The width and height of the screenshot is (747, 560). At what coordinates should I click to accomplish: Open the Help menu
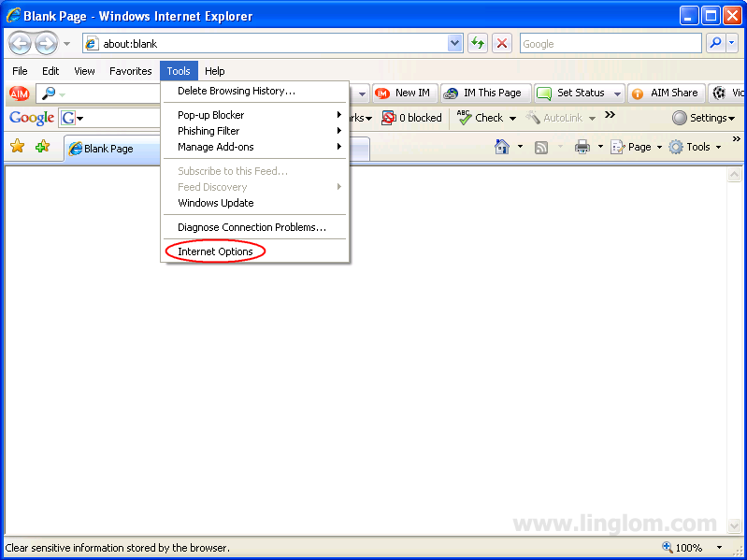215,71
